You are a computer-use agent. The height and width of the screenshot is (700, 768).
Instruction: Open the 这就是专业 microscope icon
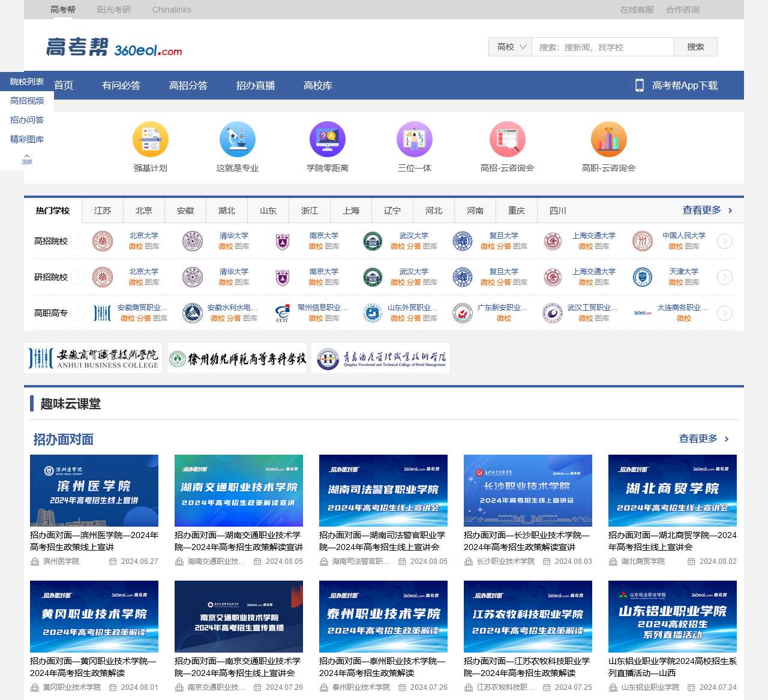(238, 139)
